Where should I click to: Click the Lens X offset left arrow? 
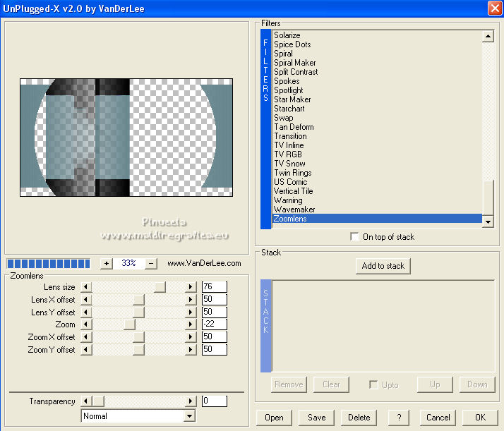click(x=88, y=300)
